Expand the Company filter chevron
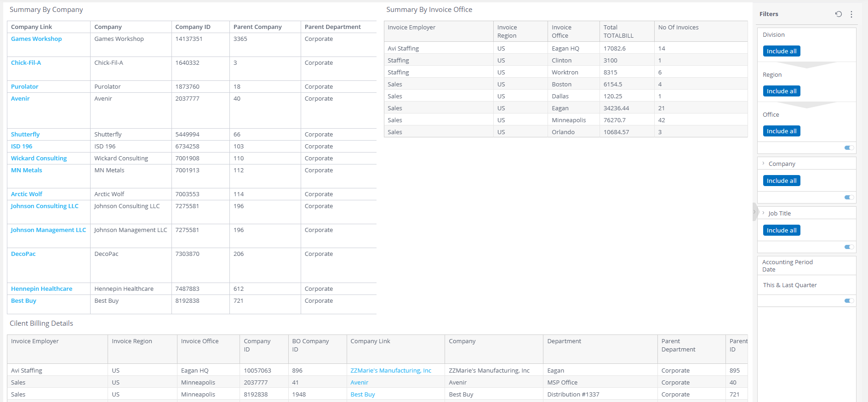The width and height of the screenshot is (868, 402). (764, 164)
